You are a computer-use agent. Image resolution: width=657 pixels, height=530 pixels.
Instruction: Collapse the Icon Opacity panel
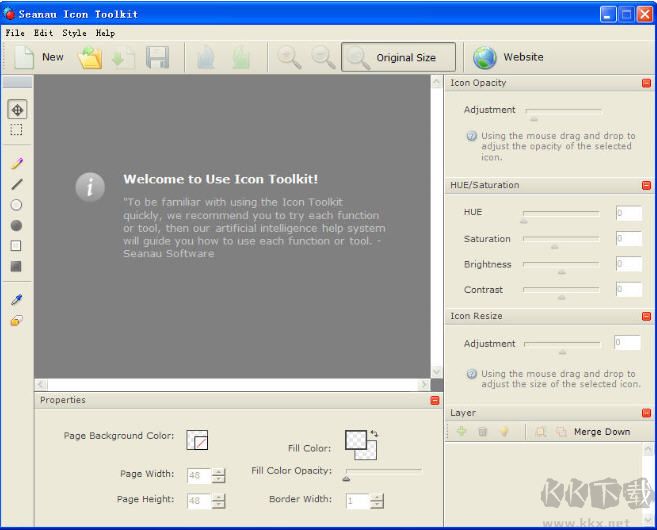click(x=646, y=84)
